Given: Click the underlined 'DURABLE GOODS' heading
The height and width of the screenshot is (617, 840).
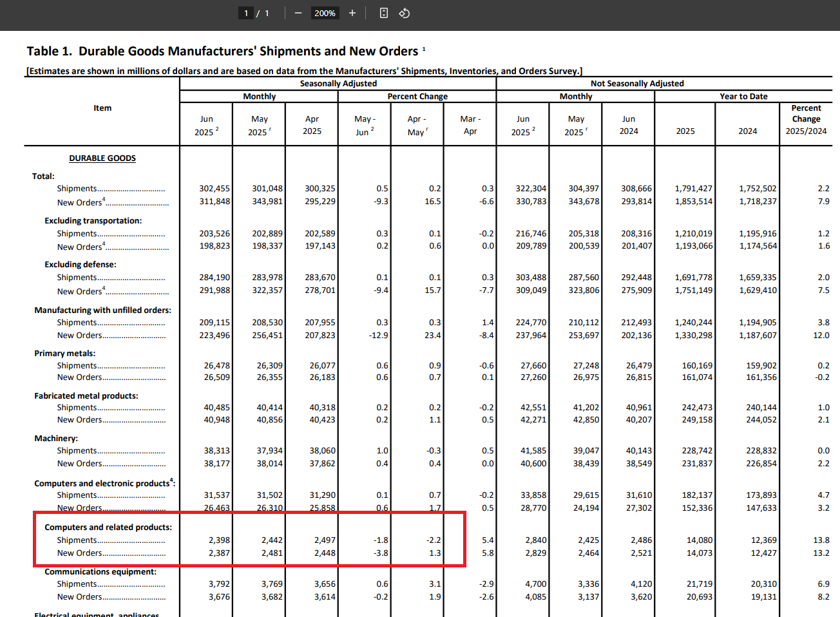Looking at the screenshot, I should pos(102,158).
